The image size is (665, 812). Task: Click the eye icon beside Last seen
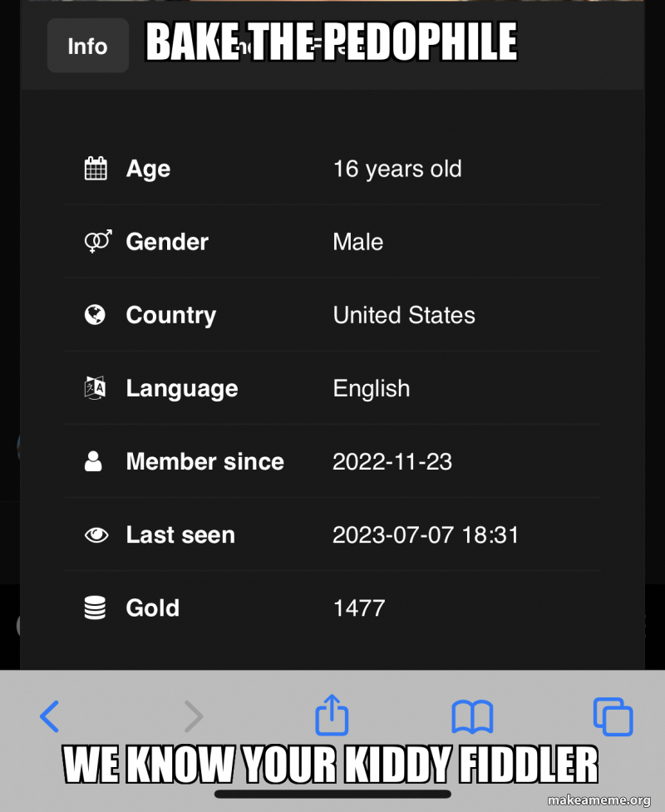(x=96, y=535)
